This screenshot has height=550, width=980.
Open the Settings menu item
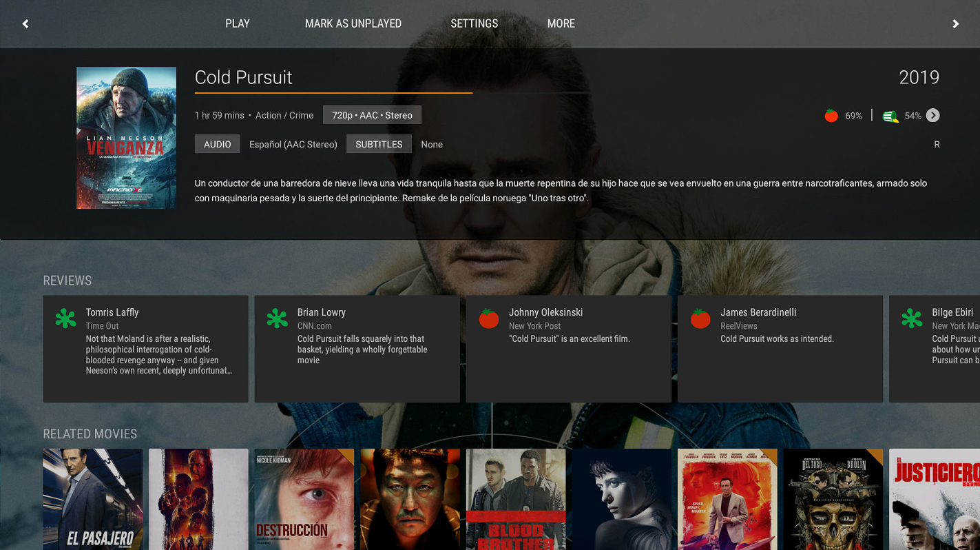pyautogui.click(x=475, y=23)
